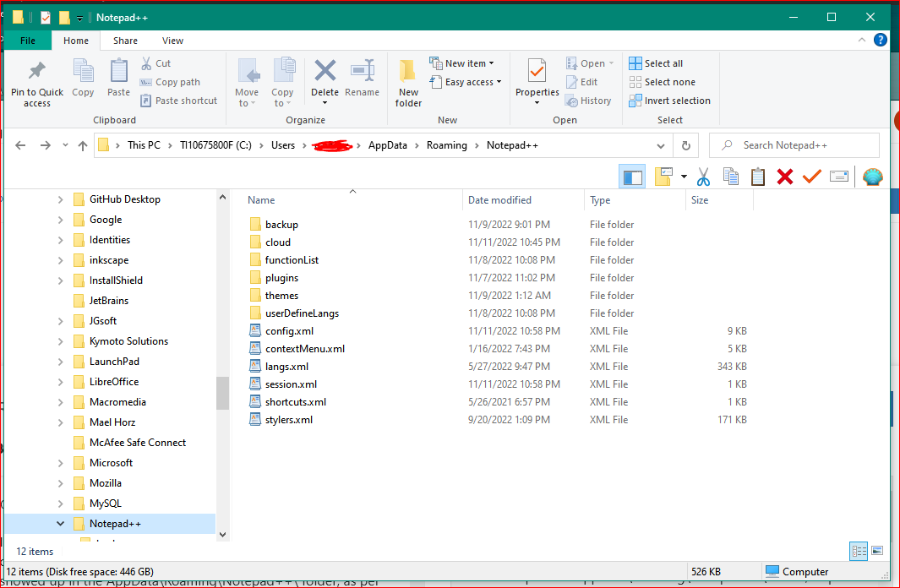The height and width of the screenshot is (588, 900).
Task: Switch to large icons view layout
Action: coord(877,552)
